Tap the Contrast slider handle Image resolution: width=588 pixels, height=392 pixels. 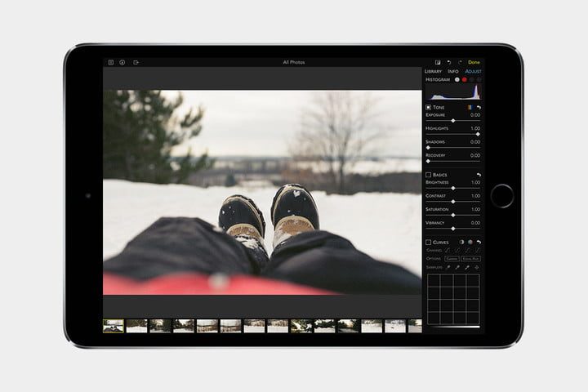[453, 202]
